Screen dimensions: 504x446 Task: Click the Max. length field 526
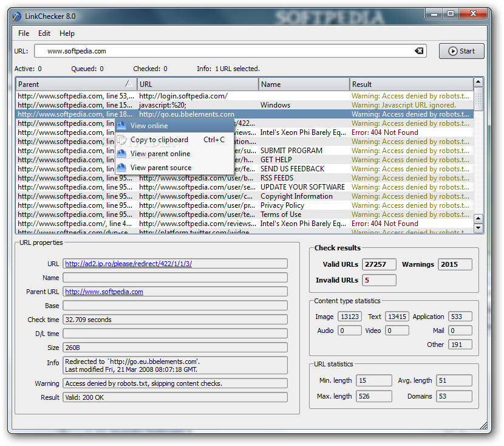coord(374,396)
